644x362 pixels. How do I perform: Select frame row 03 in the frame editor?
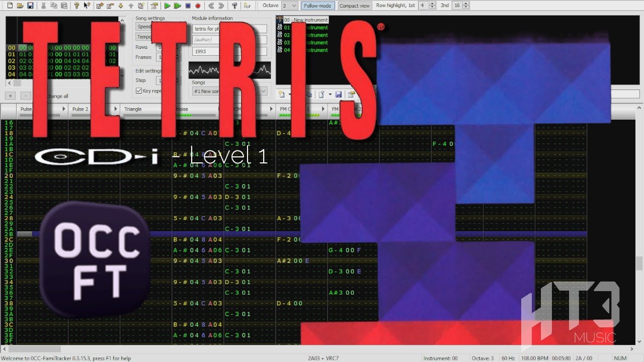(x=61, y=68)
